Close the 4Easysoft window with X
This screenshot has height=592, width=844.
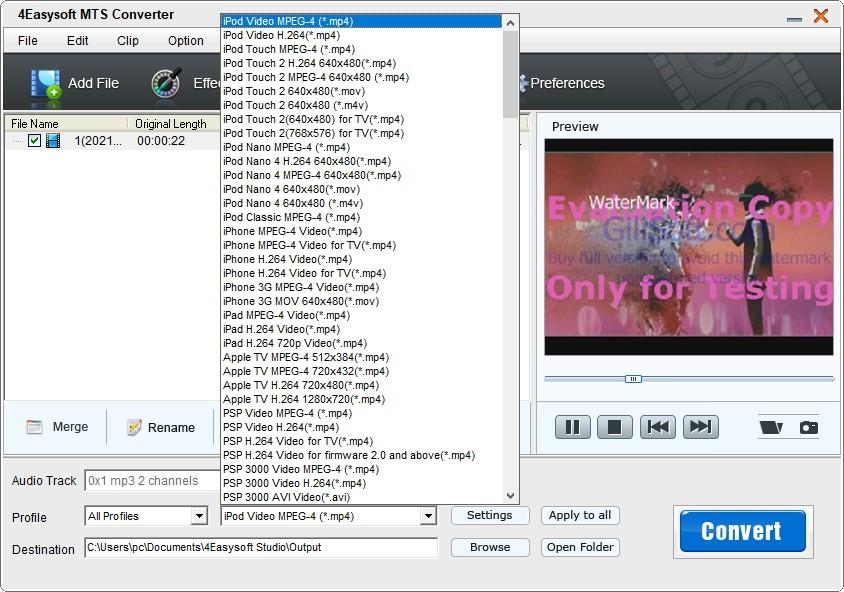pos(821,16)
